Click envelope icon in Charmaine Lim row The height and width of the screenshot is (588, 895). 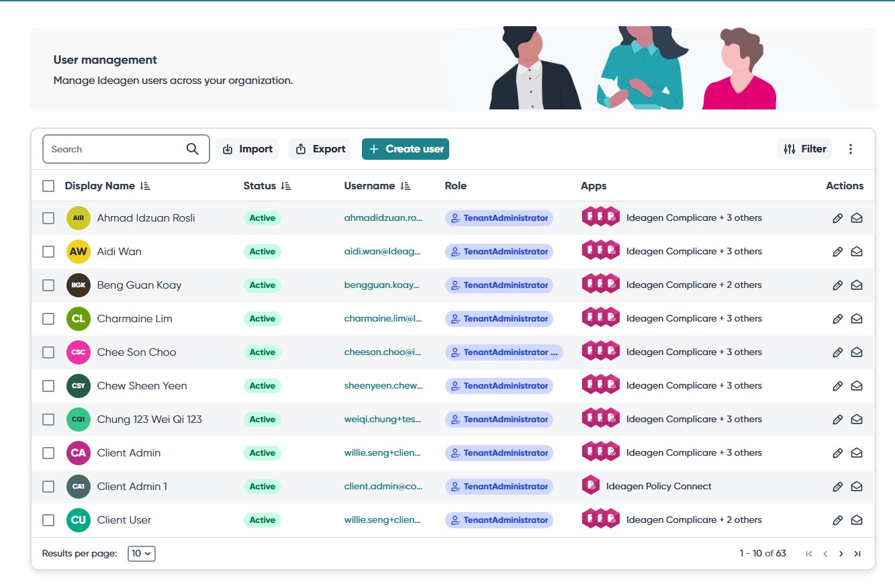click(857, 319)
